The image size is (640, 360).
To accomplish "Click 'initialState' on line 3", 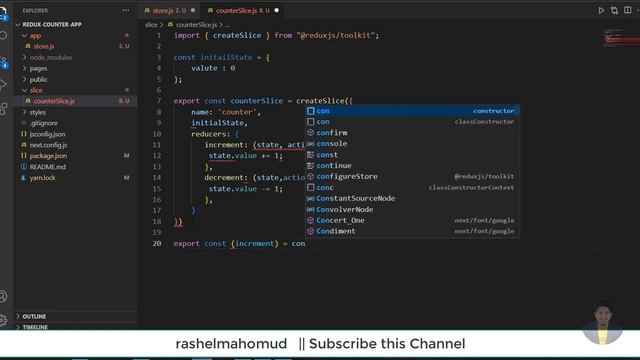I will click(226, 58).
